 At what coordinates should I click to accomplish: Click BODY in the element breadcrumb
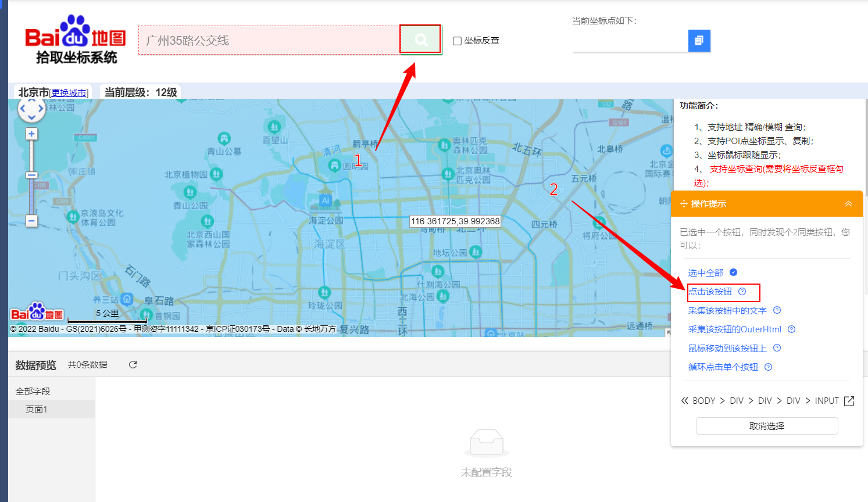[704, 401]
